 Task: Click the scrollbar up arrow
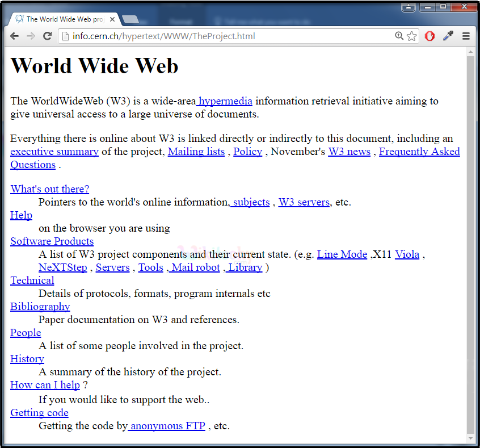(x=470, y=52)
